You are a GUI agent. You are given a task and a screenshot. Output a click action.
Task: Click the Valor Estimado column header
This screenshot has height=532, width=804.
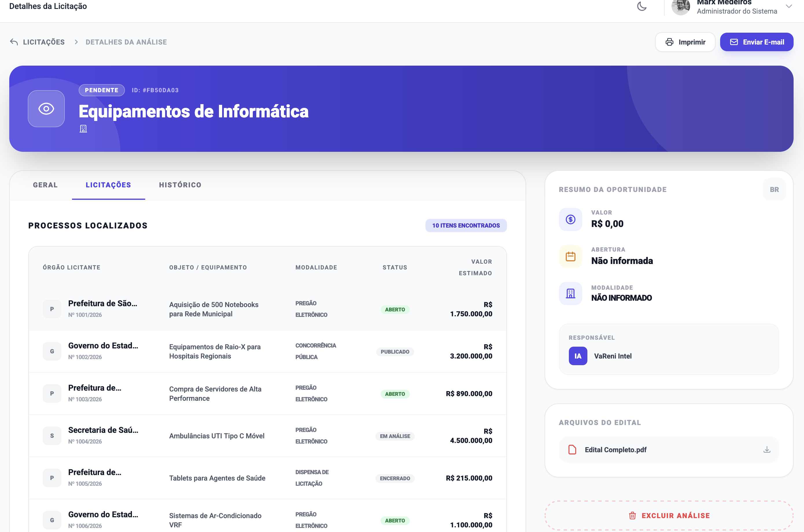(475, 267)
